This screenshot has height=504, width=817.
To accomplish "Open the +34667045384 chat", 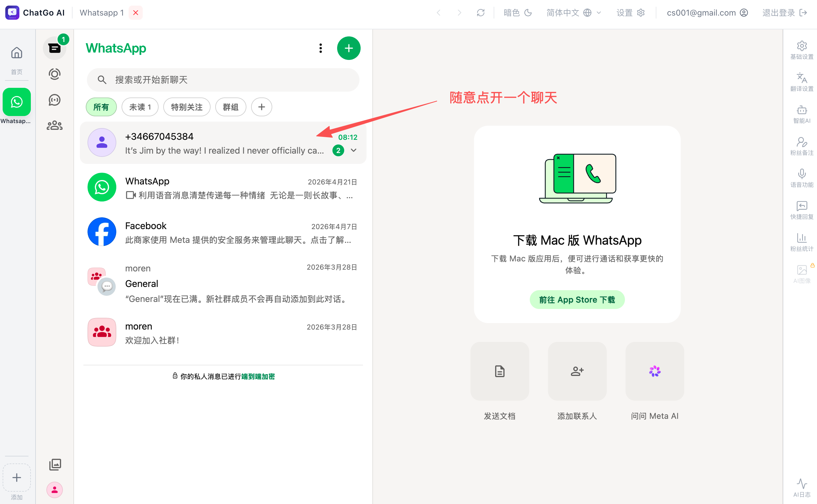I will click(223, 143).
